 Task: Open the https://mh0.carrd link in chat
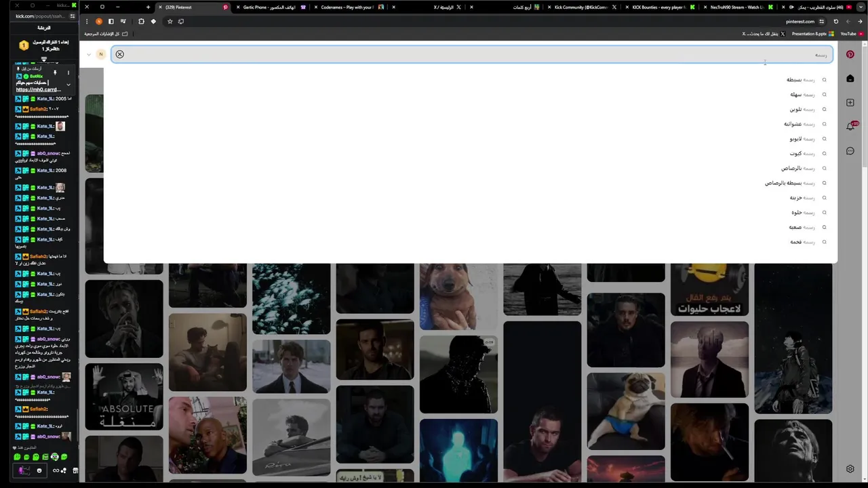tap(38, 89)
